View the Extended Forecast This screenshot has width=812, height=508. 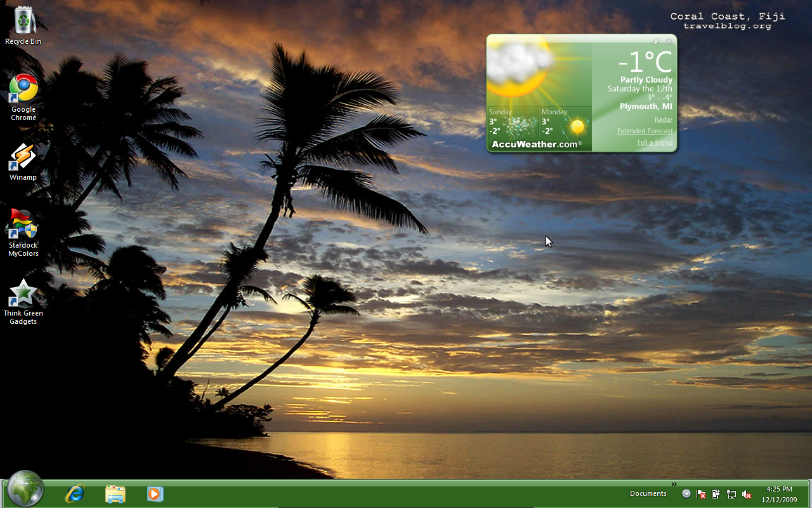click(645, 131)
